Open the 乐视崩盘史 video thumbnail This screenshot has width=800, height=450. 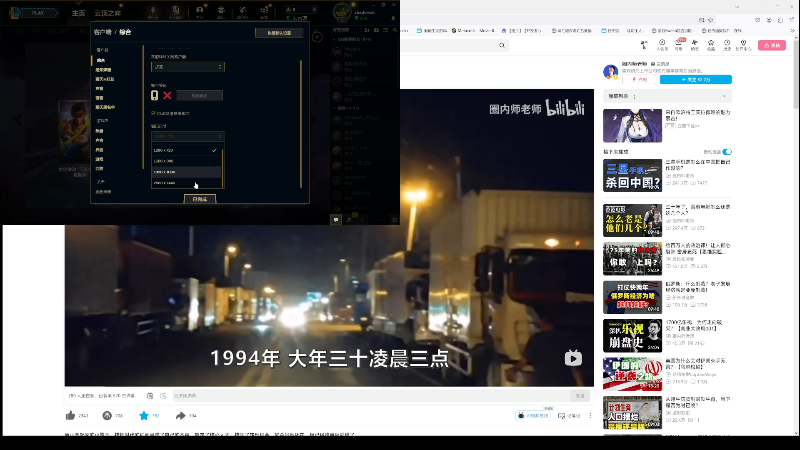(x=632, y=336)
